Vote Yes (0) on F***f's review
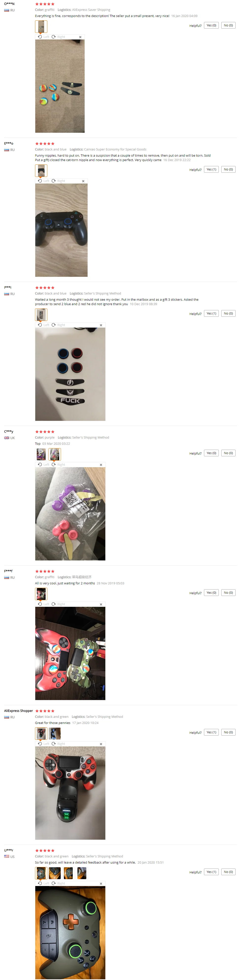The width and height of the screenshot is (240, 980). 211,593
